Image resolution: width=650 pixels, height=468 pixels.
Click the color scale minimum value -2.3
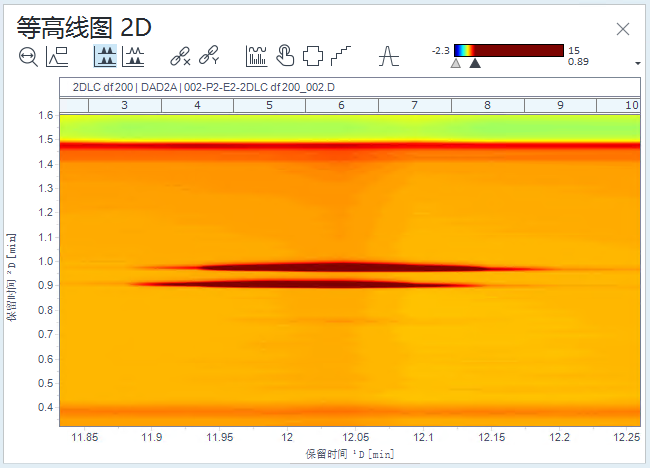(440, 51)
